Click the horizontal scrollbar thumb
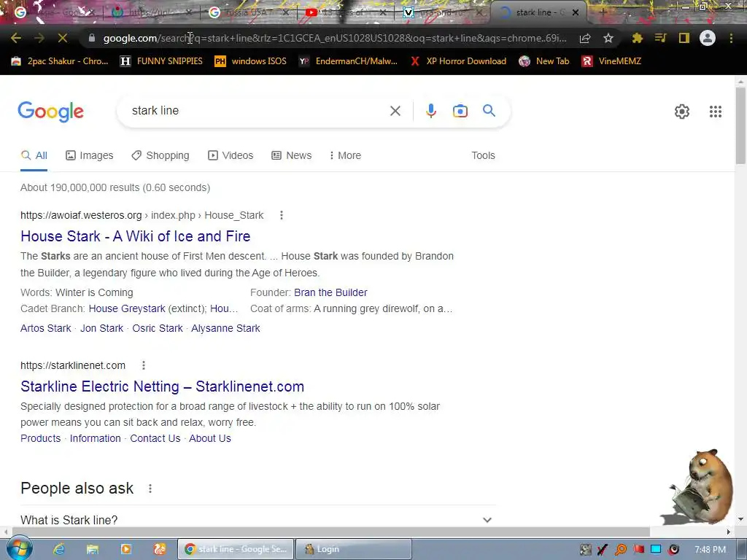Screen dimensions: 747x560 (331, 532)
